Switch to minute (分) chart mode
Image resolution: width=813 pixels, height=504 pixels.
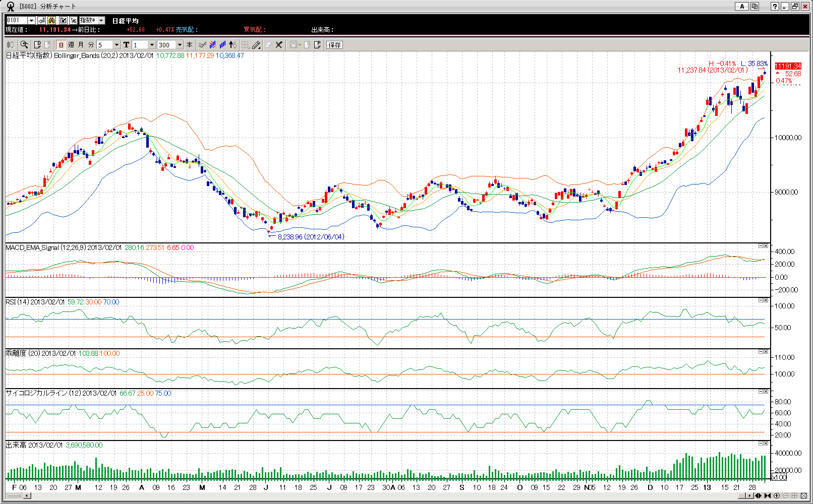(x=91, y=45)
